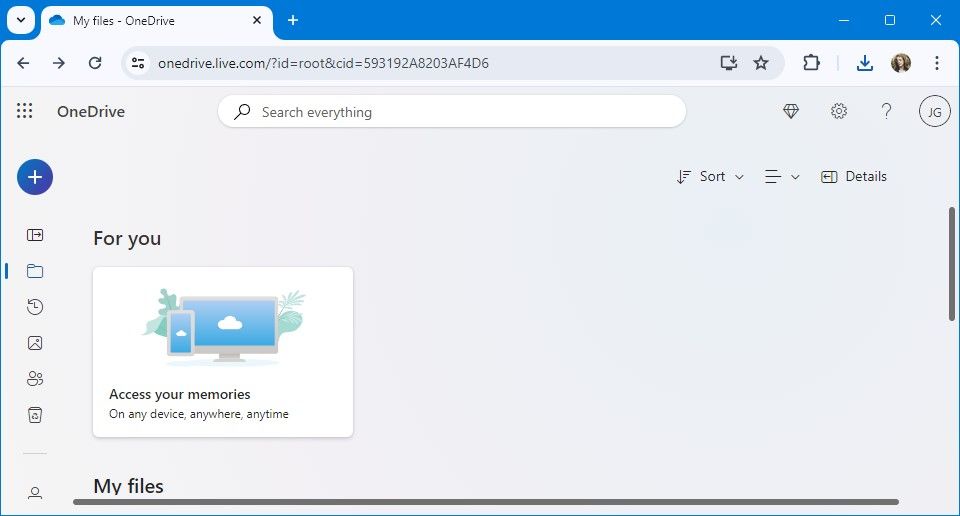Click the Search everything field
Screen dimensions: 960x516
(x=452, y=112)
